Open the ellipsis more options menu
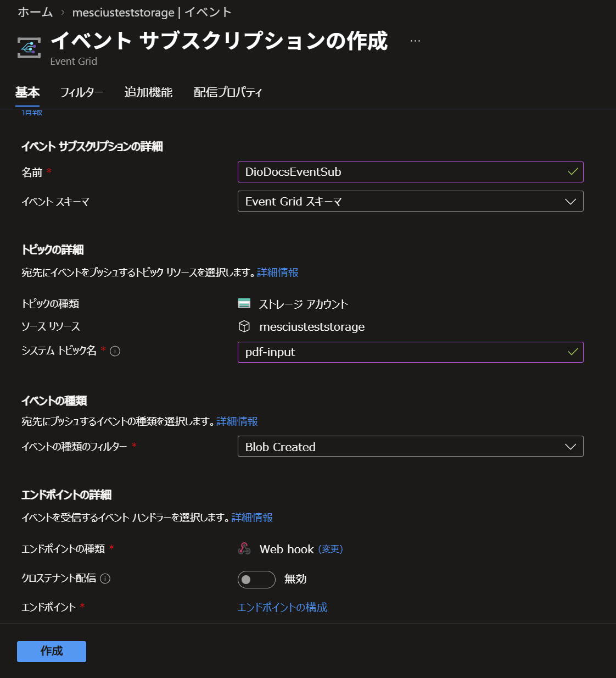The image size is (616, 678). [415, 41]
